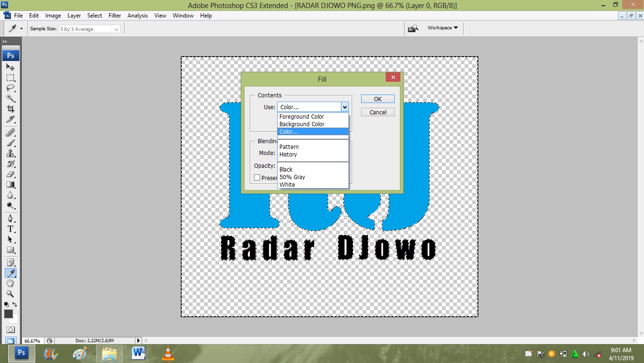Open Microsoft Word from the taskbar
This screenshot has height=363, width=644.
[x=138, y=353]
